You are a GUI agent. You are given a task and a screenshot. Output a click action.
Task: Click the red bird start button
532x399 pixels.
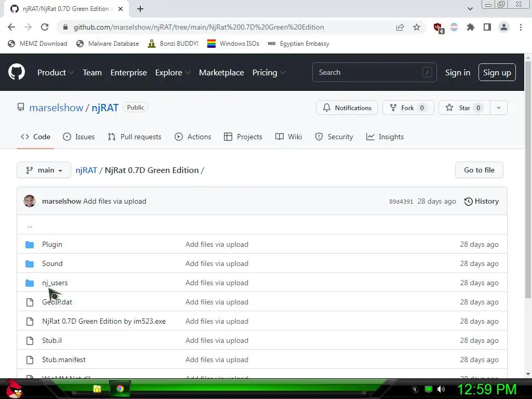pos(14,389)
